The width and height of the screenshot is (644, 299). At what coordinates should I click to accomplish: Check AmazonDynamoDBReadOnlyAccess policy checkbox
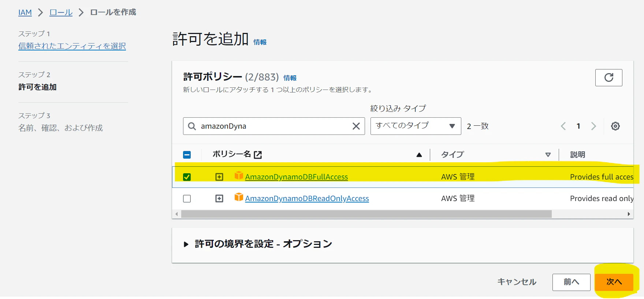pyautogui.click(x=187, y=198)
